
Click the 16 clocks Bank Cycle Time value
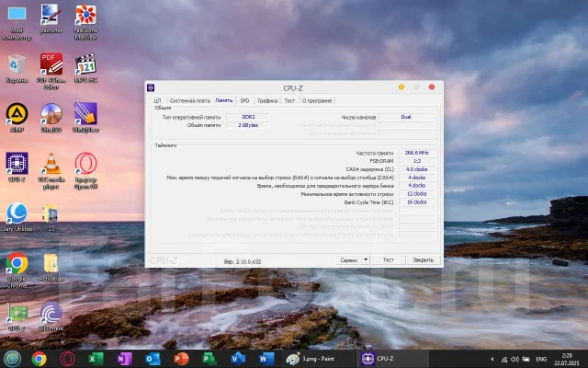416,202
